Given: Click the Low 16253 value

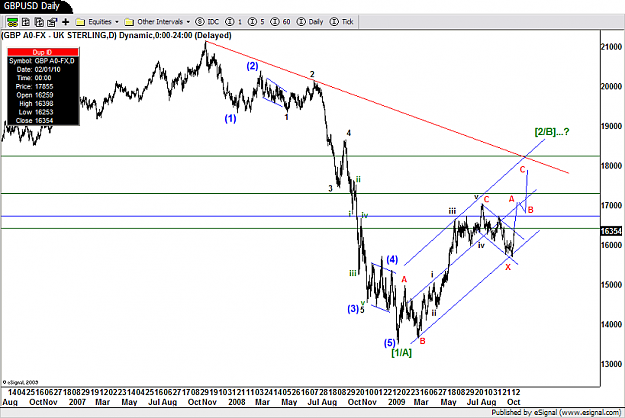Looking at the screenshot, I should 44,112.
